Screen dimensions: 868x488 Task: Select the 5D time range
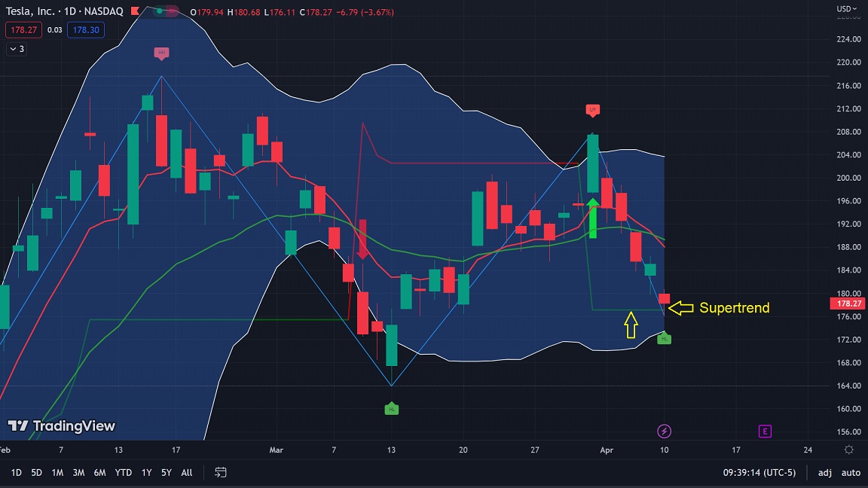(36, 472)
